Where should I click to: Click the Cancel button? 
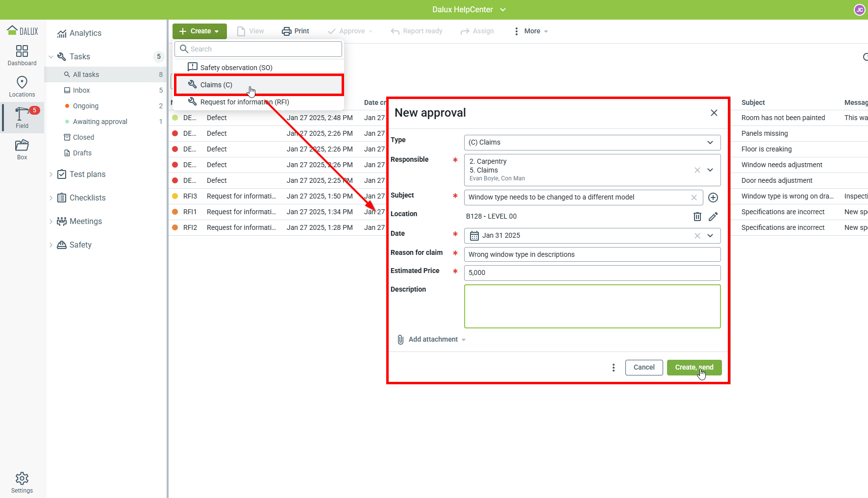point(644,367)
